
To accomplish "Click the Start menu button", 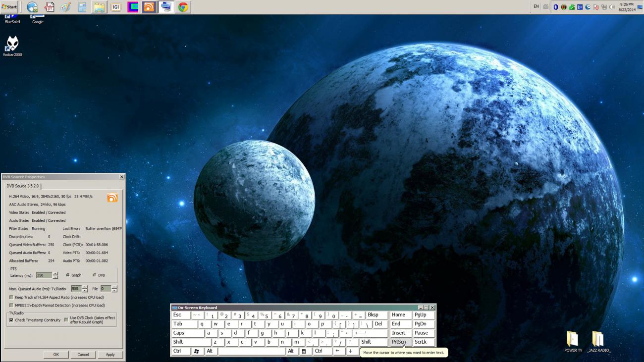I will [x=9, y=7].
